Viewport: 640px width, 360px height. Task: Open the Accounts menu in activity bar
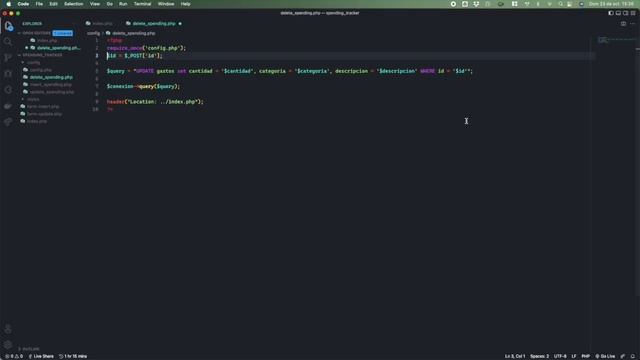pyautogui.click(x=8, y=329)
